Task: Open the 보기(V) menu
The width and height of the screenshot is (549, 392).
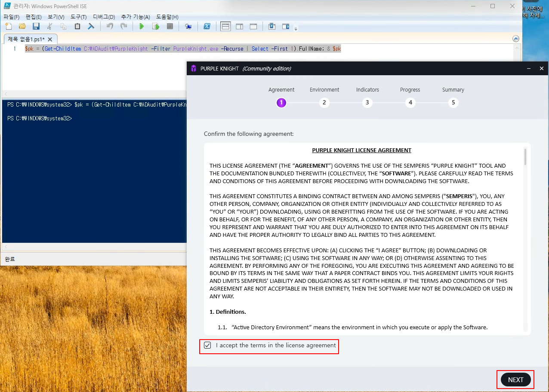Action: pyautogui.click(x=56, y=17)
